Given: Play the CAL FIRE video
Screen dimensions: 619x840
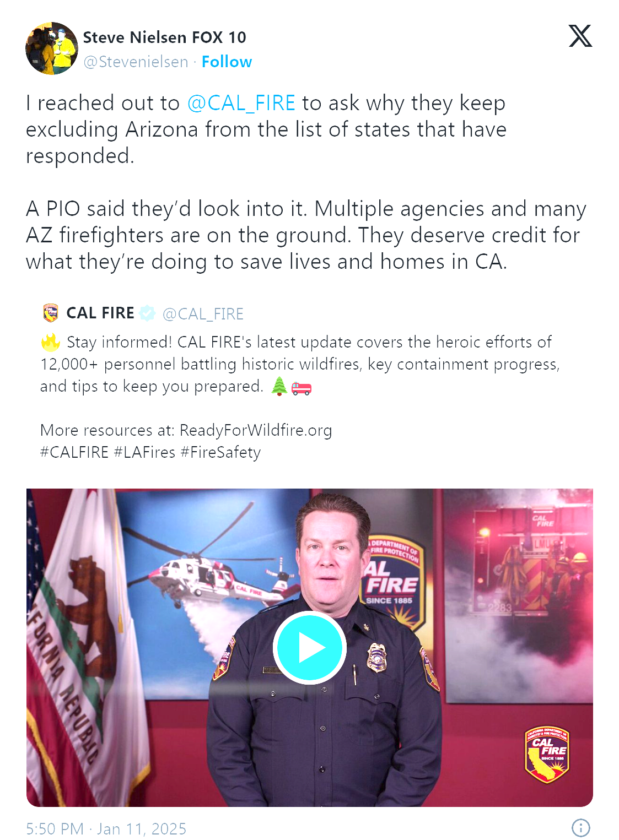Looking at the screenshot, I should click(310, 648).
